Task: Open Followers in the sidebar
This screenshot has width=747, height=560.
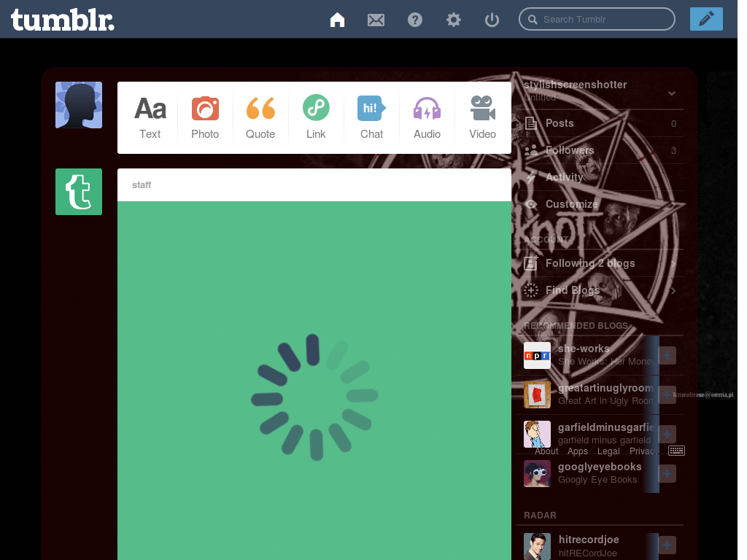Action: [600, 150]
